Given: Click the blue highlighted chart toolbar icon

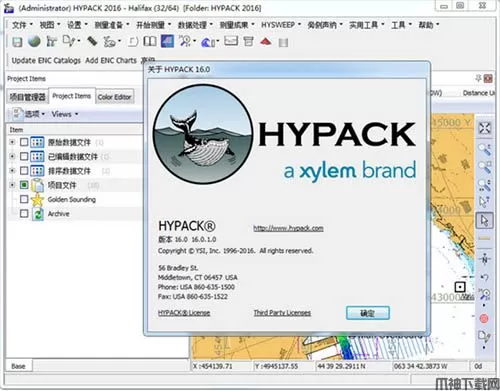Looking at the screenshot, I should coord(167,41).
